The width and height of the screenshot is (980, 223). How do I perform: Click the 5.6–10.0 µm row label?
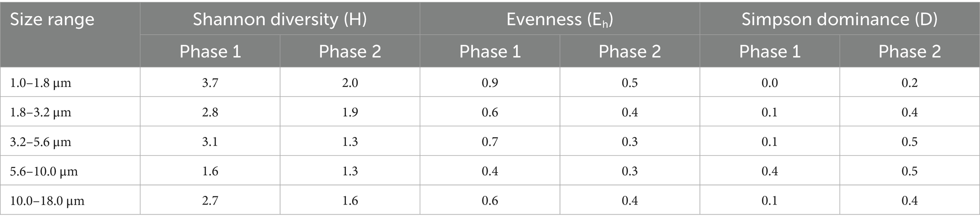[x=44, y=171]
